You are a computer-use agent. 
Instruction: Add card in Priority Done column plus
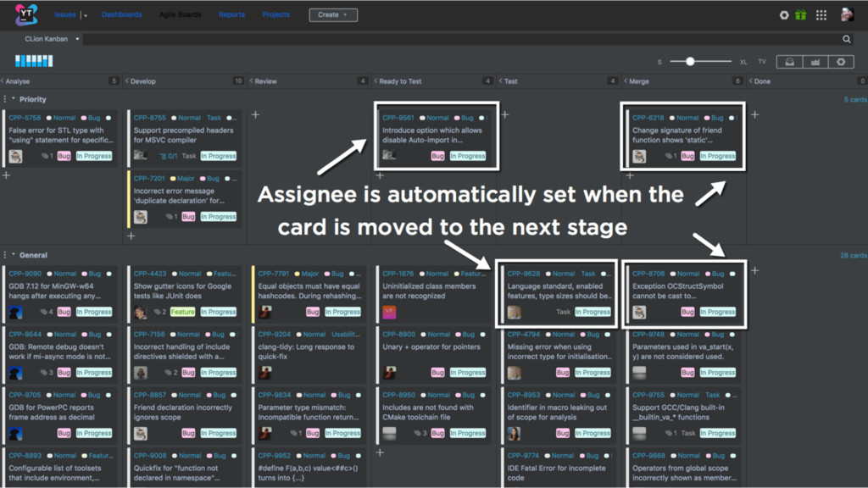tap(754, 114)
